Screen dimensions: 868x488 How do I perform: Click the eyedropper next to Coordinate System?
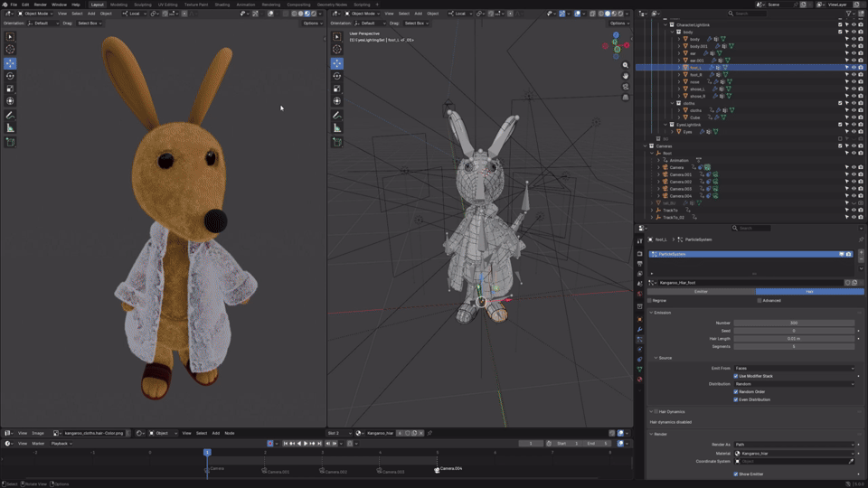pos(851,461)
